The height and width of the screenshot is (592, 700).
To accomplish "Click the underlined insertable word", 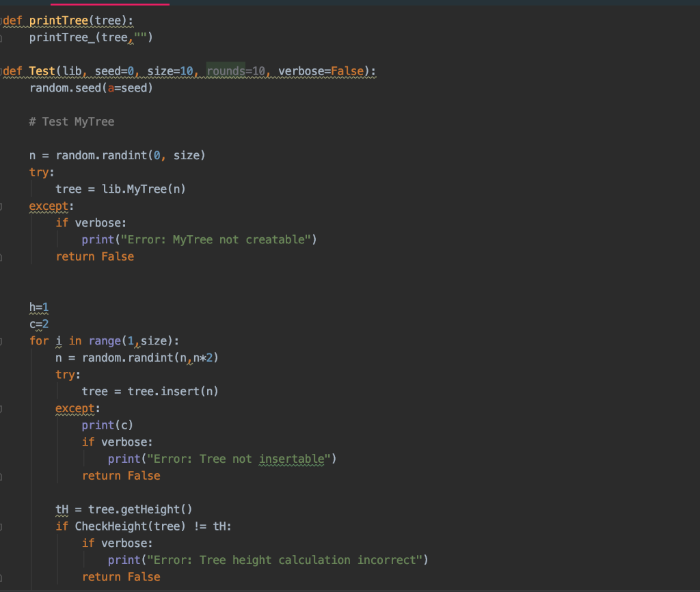I will [291, 459].
